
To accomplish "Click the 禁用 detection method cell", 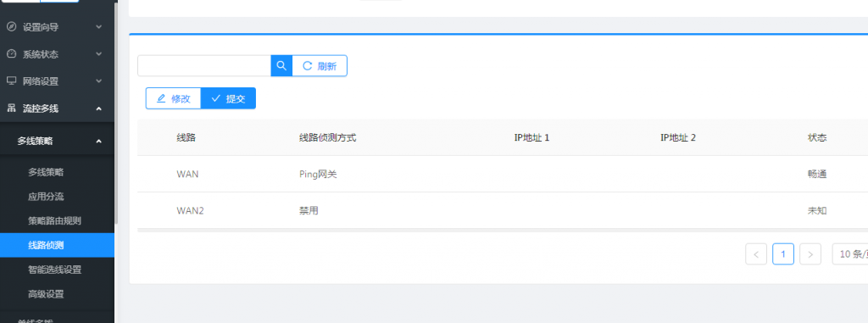I will [309, 210].
